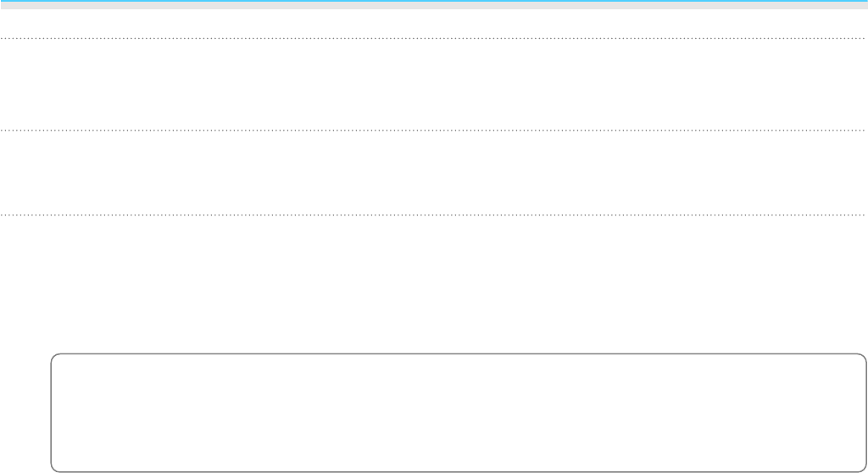This screenshot has height=473, width=868.
Task: Click the left border of the rounded box
Action: [x=51, y=413]
